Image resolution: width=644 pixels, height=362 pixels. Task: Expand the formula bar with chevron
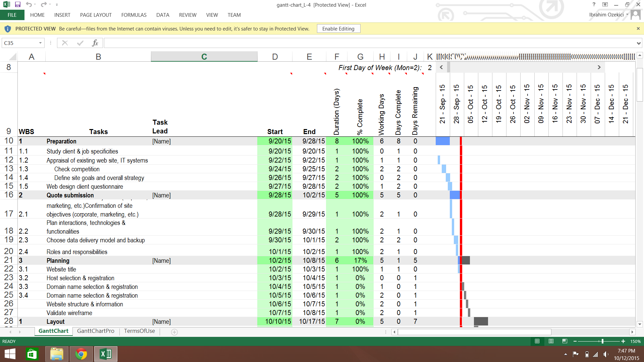click(638, 43)
